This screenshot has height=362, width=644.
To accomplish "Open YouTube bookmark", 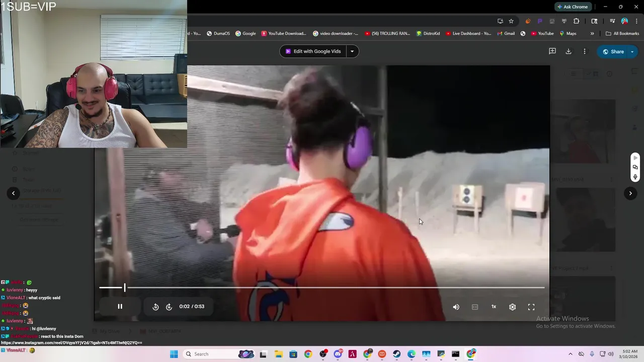I will [542, 34].
